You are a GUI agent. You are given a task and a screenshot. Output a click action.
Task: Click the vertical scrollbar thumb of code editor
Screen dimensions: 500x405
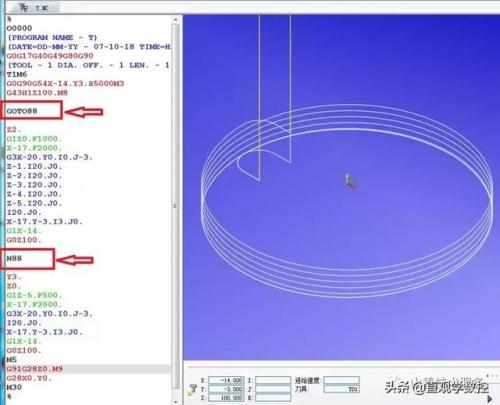click(x=175, y=207)
